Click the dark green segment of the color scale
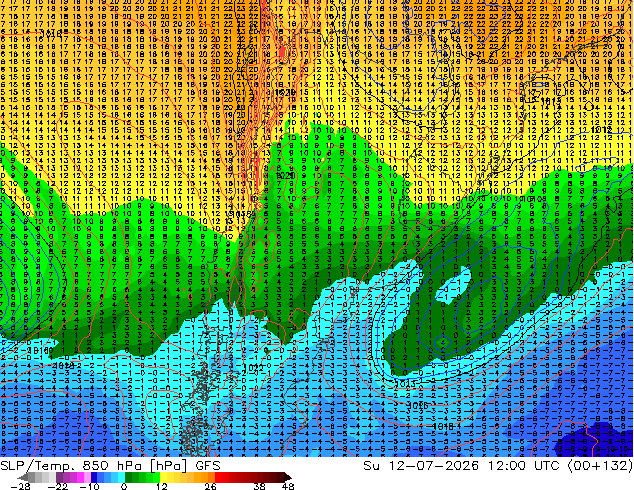Viewport: 634px width, 490px height. pyautogui.click(x=129, y=477)
